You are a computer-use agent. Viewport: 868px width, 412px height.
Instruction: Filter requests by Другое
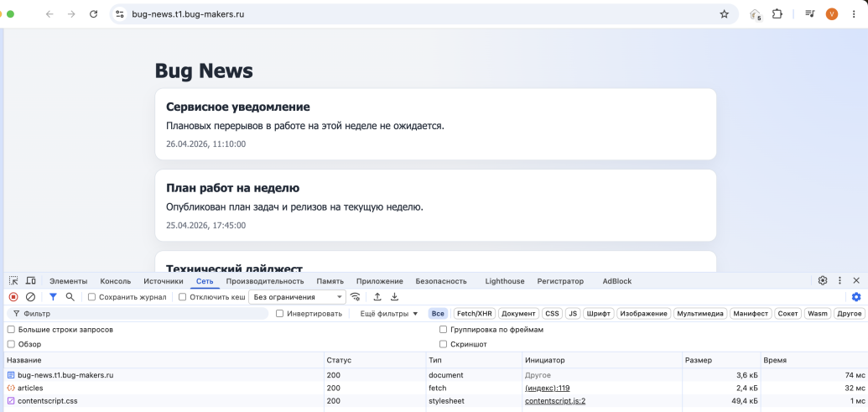click(850, 314)
